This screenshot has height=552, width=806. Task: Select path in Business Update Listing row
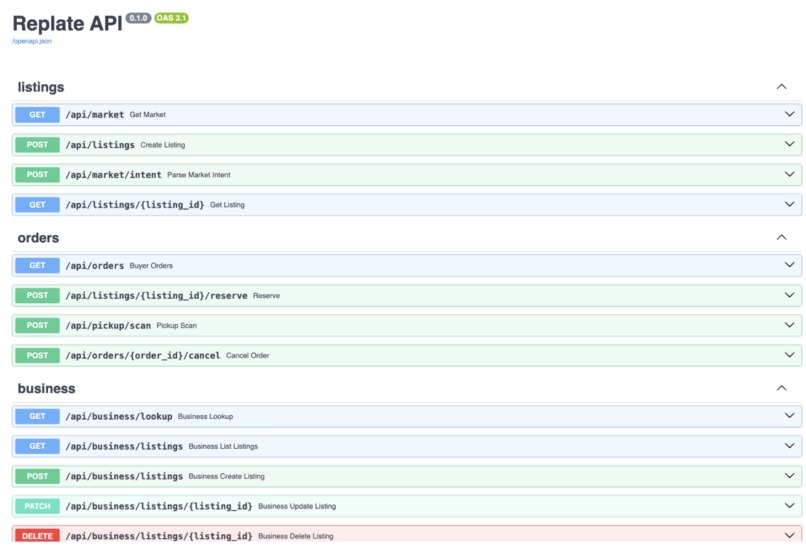coord(159,506)
